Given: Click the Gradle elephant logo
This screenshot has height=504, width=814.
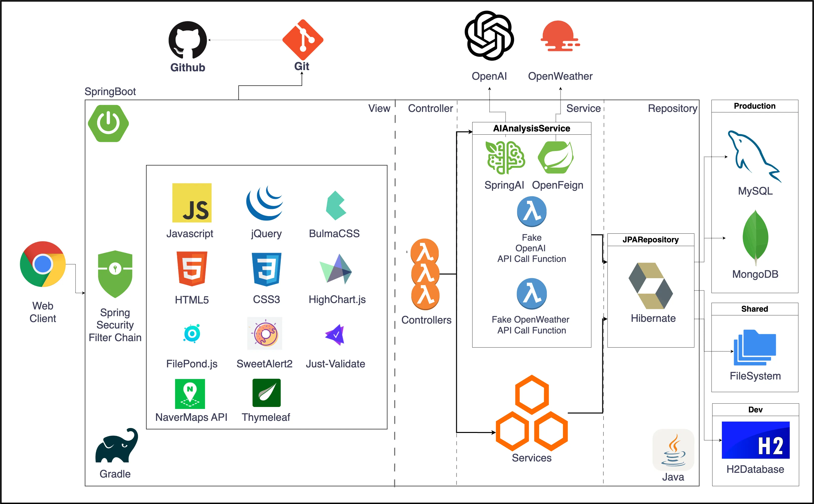Looking at the screenshot, I should point(116,445).
